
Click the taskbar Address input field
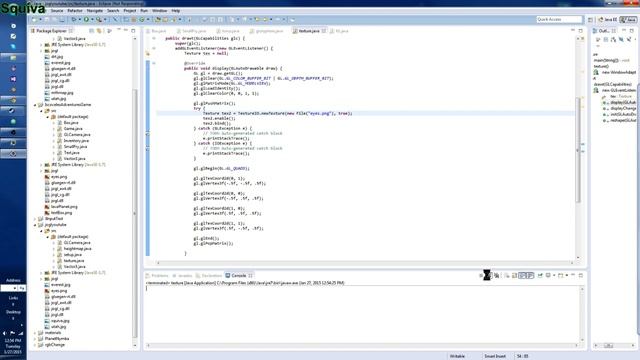pyautogui.click(x=9, y=288)
